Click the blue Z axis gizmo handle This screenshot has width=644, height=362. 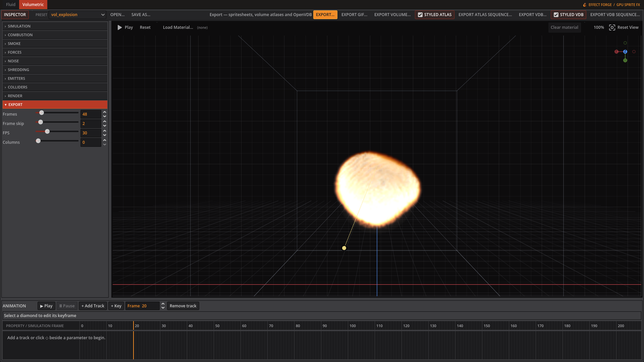pyautogui.click(x=625, y=52)
